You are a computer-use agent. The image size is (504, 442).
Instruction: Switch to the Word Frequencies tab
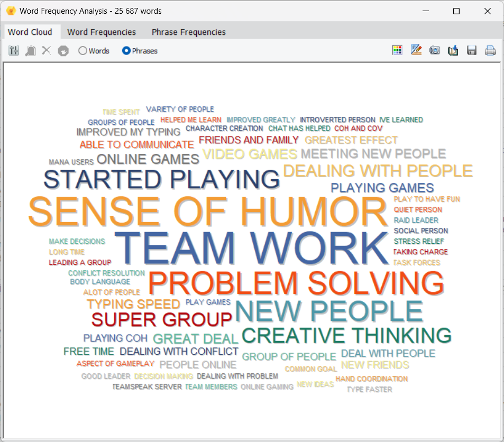coord(102,32)
